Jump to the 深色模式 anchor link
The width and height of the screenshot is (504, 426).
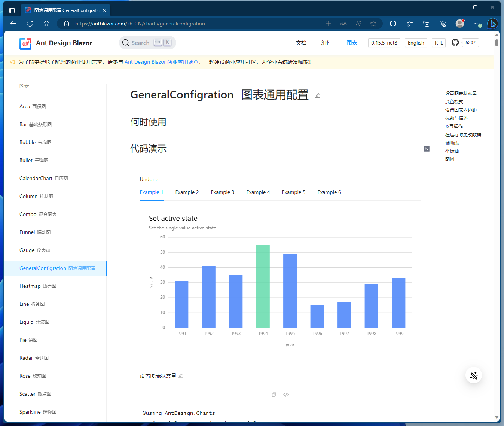point(454,101)
